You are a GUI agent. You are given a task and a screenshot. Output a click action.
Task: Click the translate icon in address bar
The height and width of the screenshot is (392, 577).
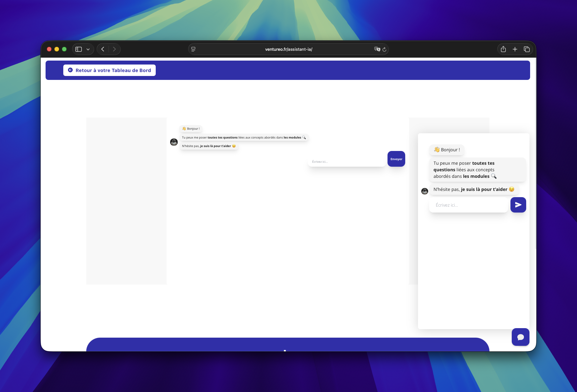(377, 49)
